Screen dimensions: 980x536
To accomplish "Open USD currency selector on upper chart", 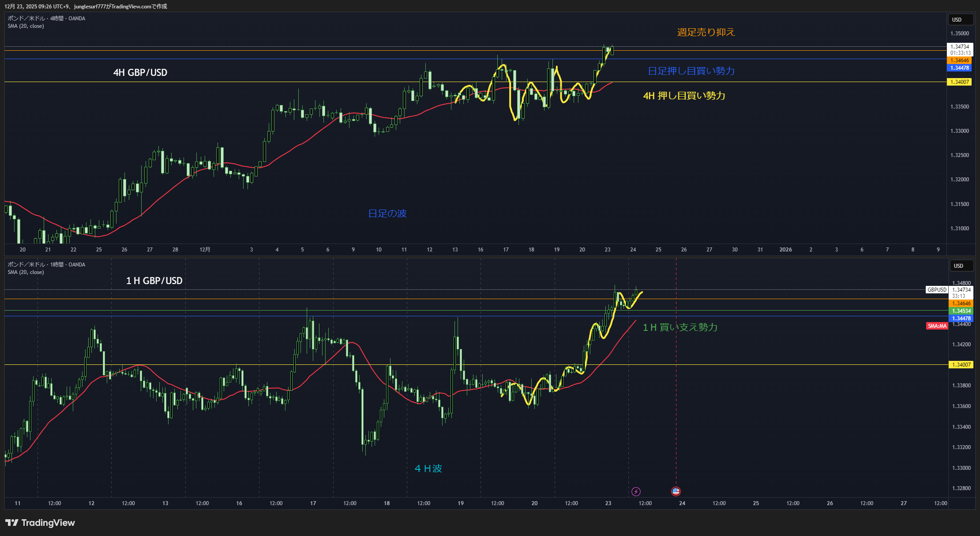I will [960, 20].
